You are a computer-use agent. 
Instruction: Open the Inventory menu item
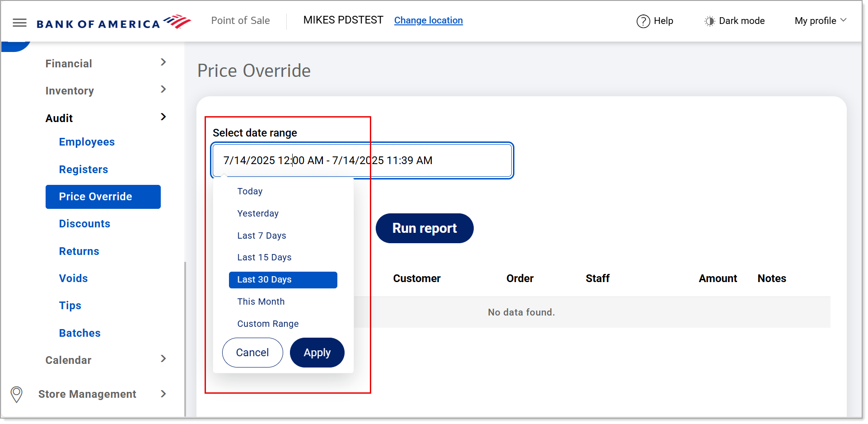click(70, 91)
